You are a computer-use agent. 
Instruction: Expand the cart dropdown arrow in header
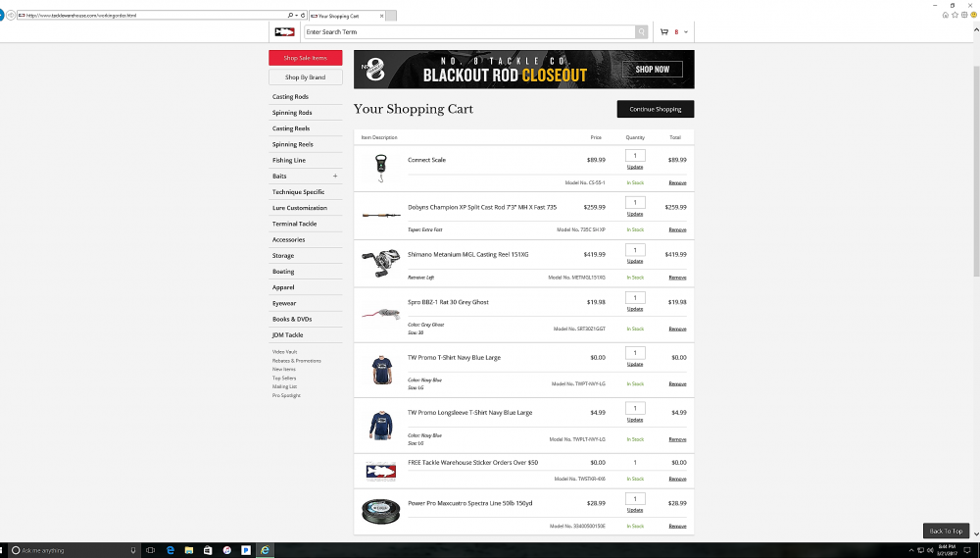pyautogui.click(x=686, y=32)
